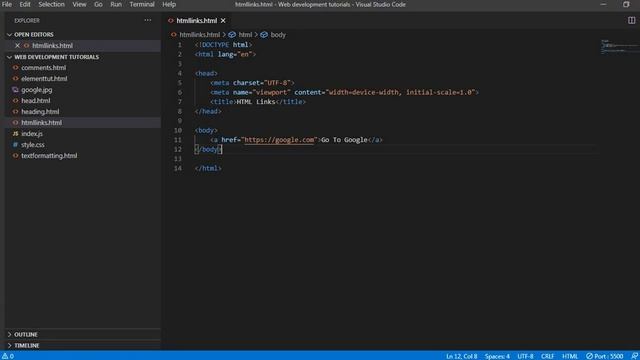Collapse the Open Editors section
The image size is (640, 360).
[9, 35]
